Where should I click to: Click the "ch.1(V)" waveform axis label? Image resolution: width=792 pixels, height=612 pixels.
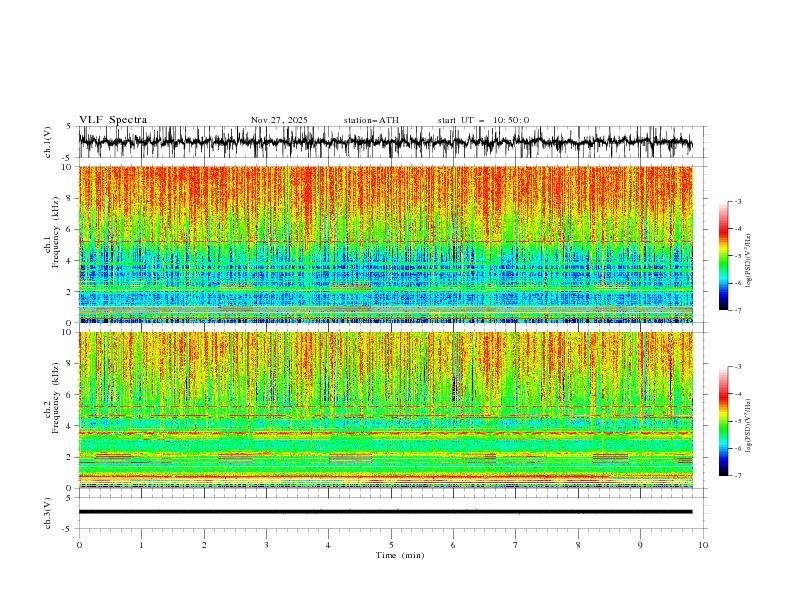pos(48,142)
